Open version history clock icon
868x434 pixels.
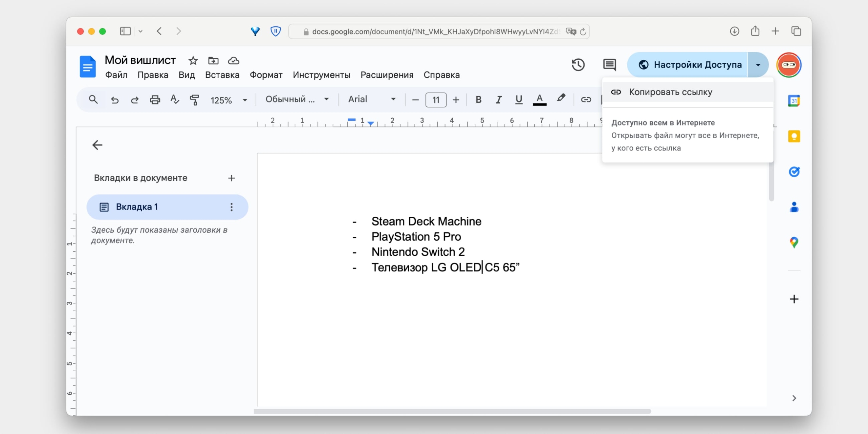click(578, 65)
